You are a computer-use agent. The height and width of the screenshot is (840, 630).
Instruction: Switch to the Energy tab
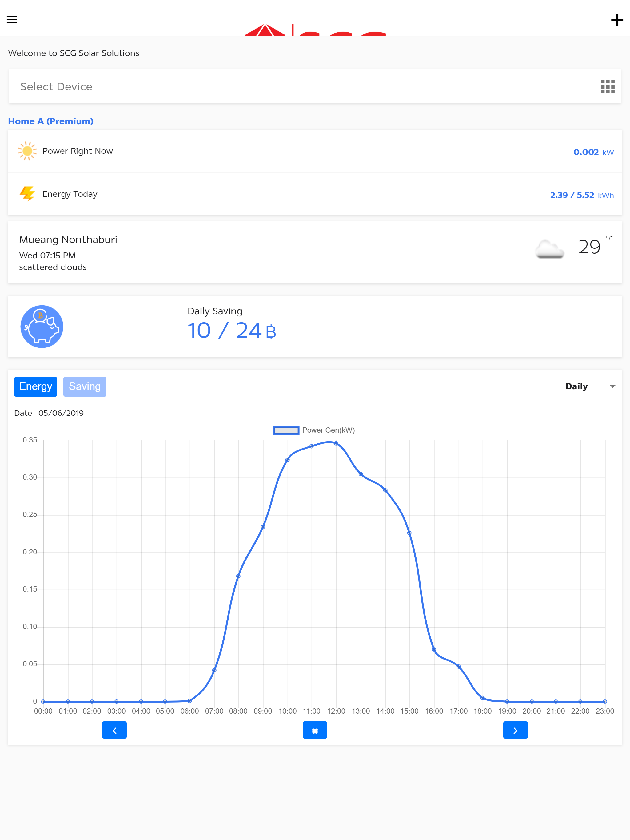click(x=36, y=386)
